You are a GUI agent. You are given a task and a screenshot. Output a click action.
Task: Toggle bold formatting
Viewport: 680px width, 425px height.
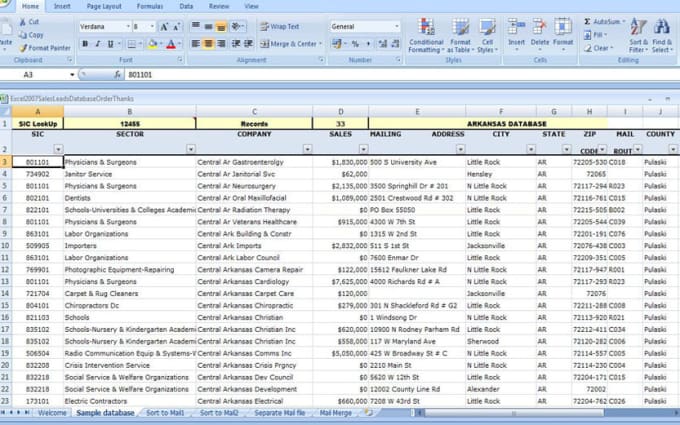click(x=85, y=44)
